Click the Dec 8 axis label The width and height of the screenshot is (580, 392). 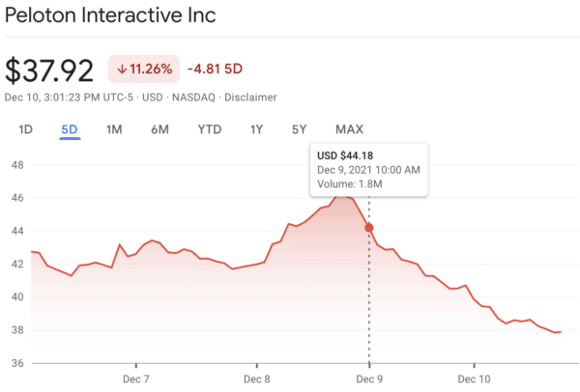tap(256, 378)
